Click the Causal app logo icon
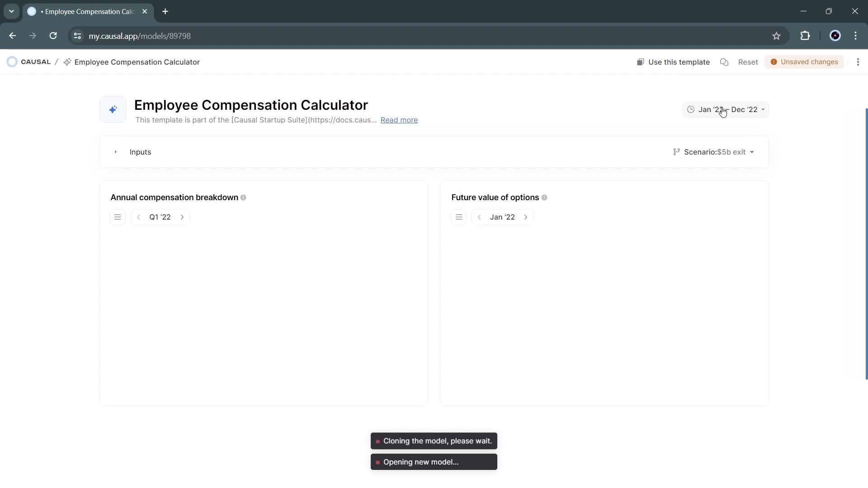This screenshot has width=868, height=488. [x=11, y=62]
